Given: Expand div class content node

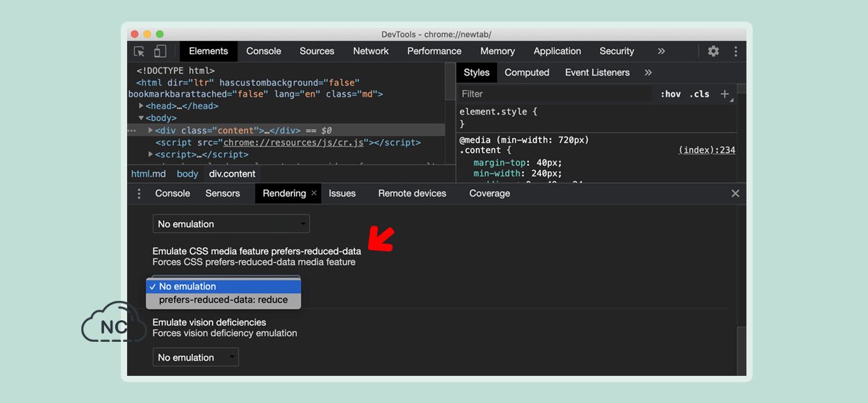Looking at the screenshot, I should (x=151, y=130).
